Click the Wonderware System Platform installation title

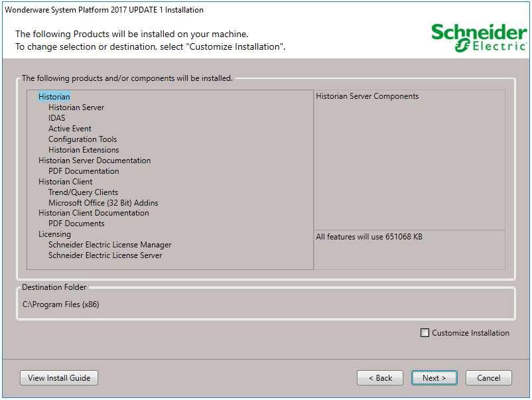point(104,10)
